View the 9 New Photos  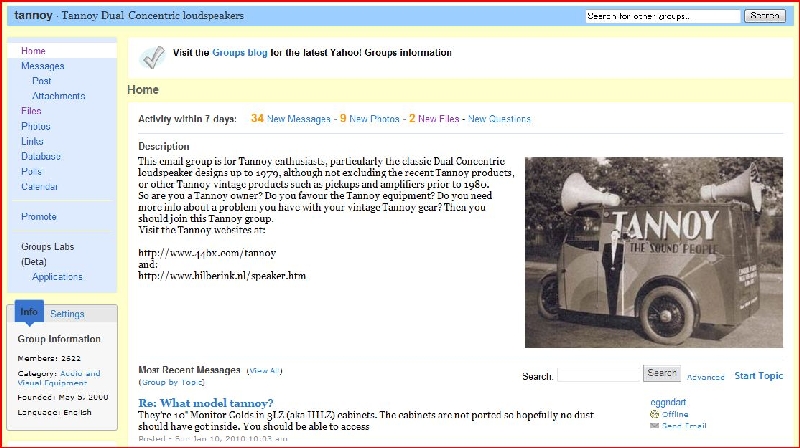click(x=369, y=119)
